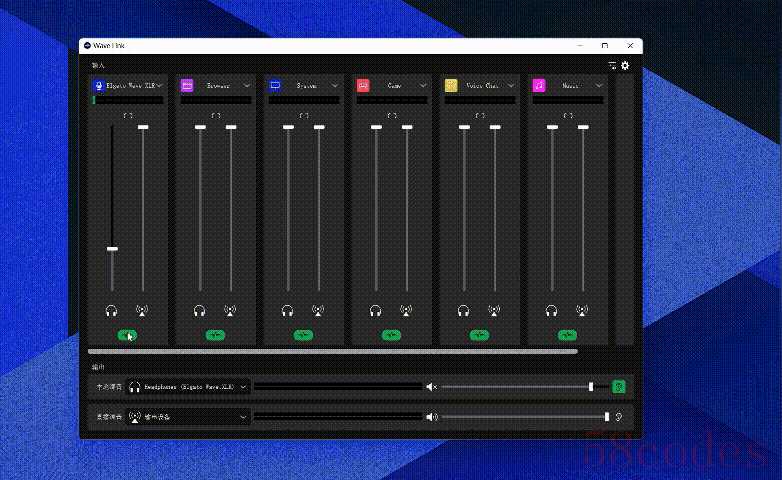
Task: Unmute the monitor mix output speaker icon
Action: coord(431,387)
